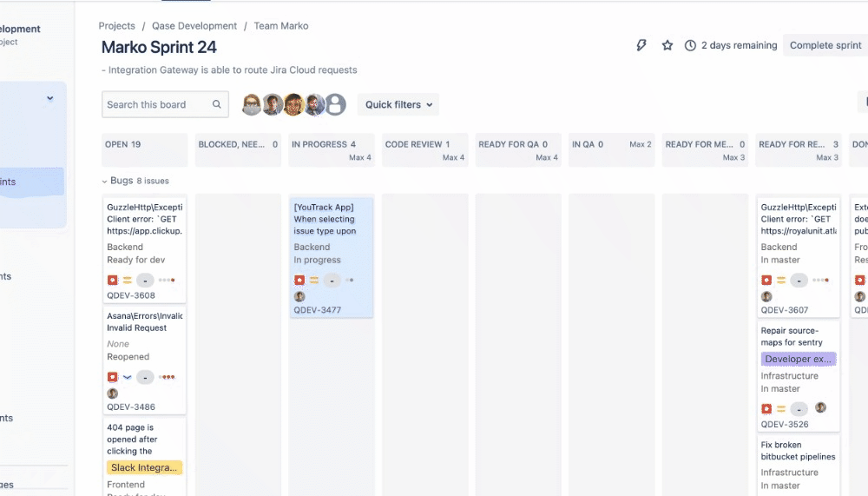Click story points badge on QDEV-3477
This screenshot has height=496, width=868.
332,281
